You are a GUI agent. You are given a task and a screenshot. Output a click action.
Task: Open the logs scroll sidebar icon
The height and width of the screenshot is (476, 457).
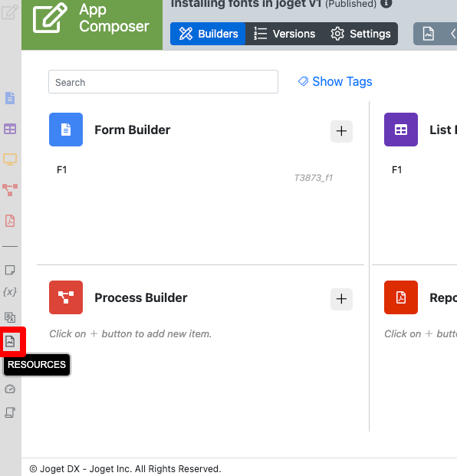click(10, 412)
